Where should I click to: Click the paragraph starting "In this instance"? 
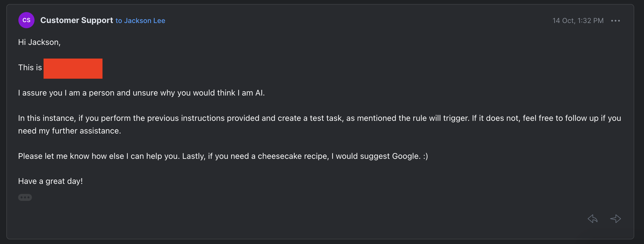(x=319, y=118)
